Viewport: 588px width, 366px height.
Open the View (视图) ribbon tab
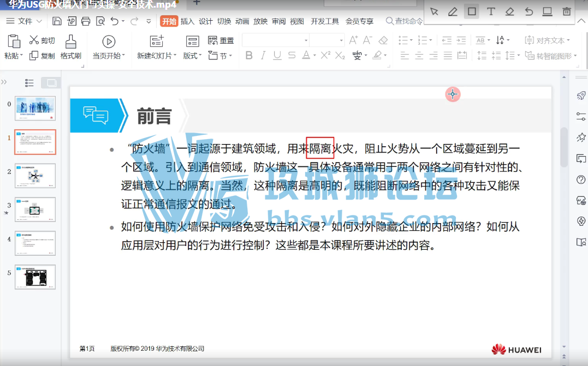pyautogui.click(x=297, y=21)
